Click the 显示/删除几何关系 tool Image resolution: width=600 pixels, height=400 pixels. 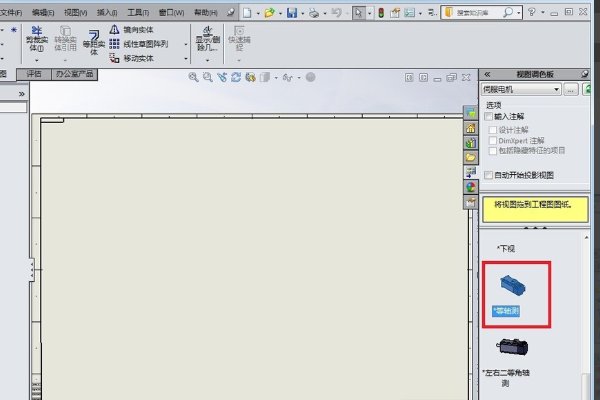point(208,39)
